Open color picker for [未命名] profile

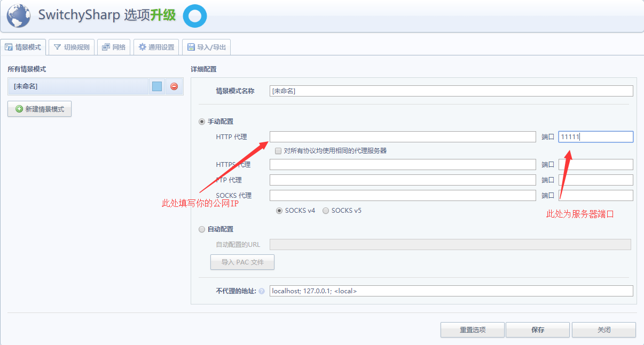click(x=157, y=86)
